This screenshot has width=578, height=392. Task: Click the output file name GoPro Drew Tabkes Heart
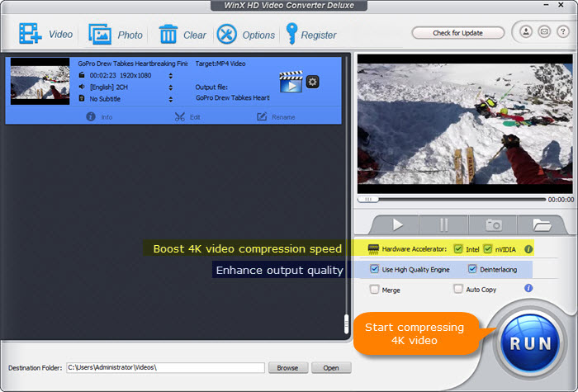[233, 97]
